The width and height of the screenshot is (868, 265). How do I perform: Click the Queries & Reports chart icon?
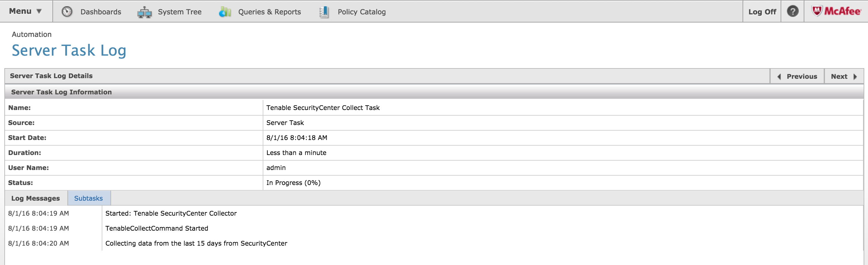point(225,12)
